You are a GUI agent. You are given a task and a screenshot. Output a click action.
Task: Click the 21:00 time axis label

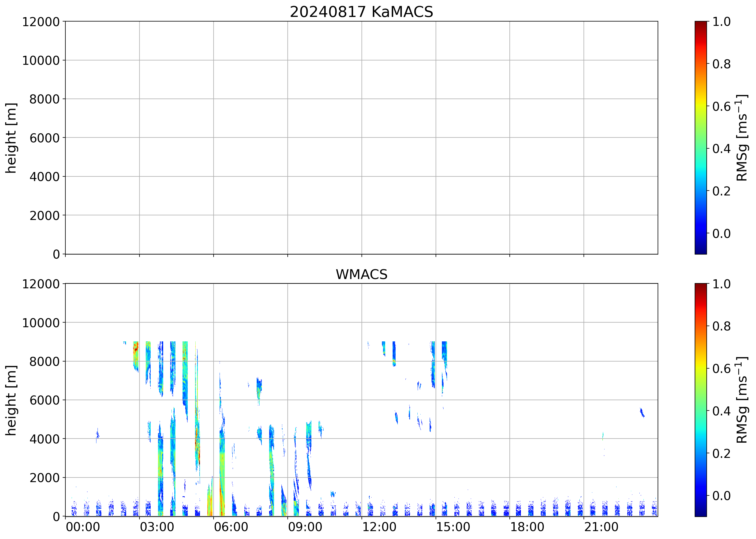pyautogui.click(x=601, y=527)
